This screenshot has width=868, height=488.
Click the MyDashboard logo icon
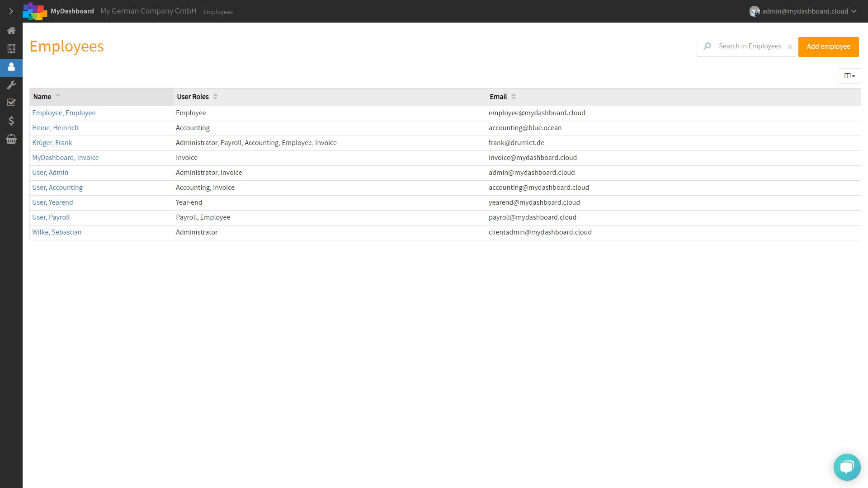point(35,11)
